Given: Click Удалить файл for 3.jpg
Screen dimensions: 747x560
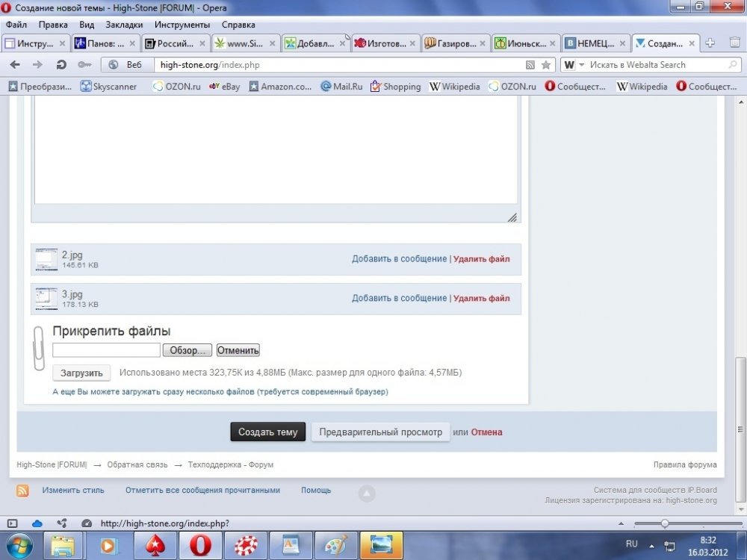Looking at the screenshot, I should click(x=481, y=298).
